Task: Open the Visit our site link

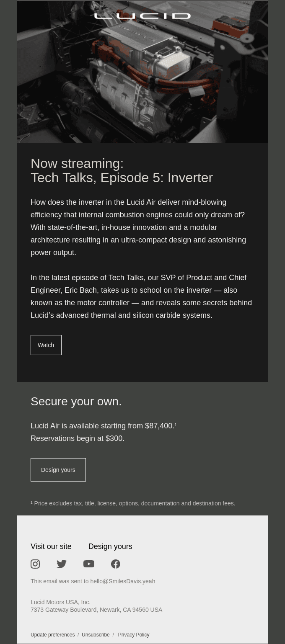Action: pos(51,546)
